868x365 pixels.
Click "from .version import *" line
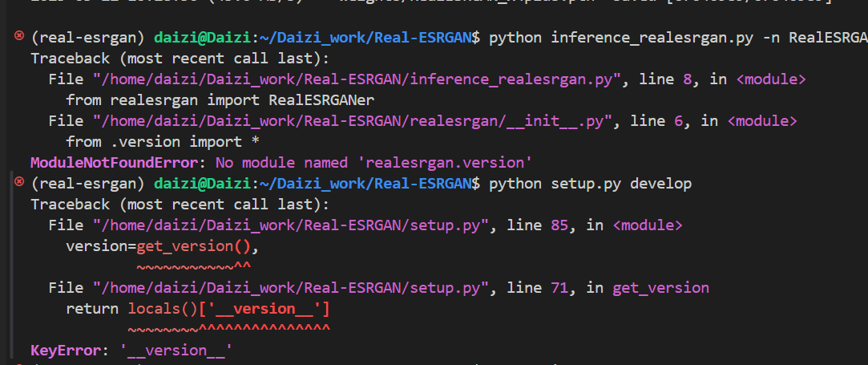(x=163, y=142)
